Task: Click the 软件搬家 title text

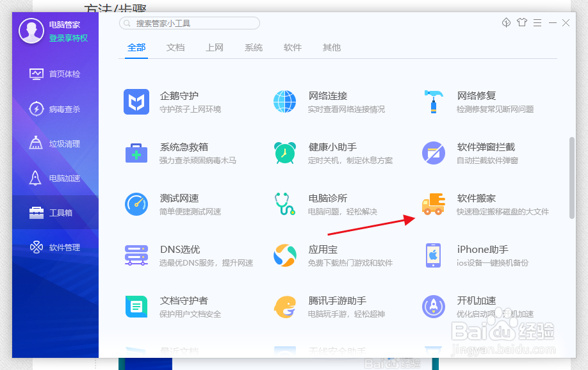Action: pyautogui.click(x=477, y=198)
